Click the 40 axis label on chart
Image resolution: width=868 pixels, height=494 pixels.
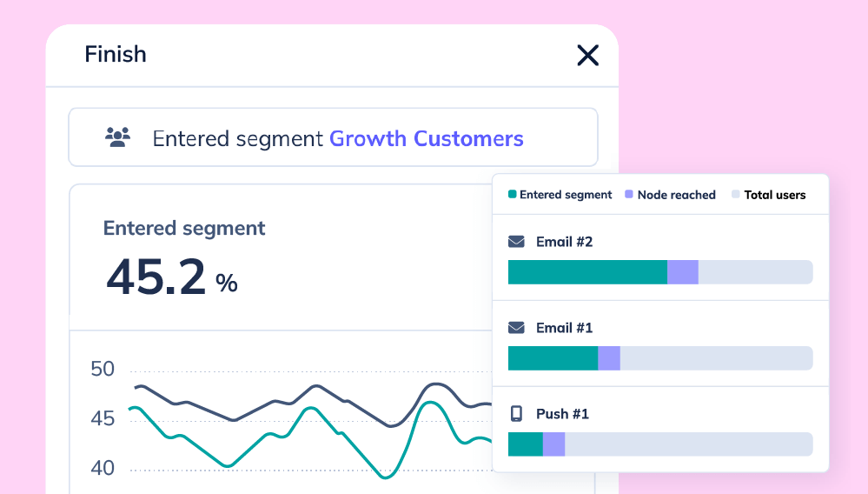(103, 469)
